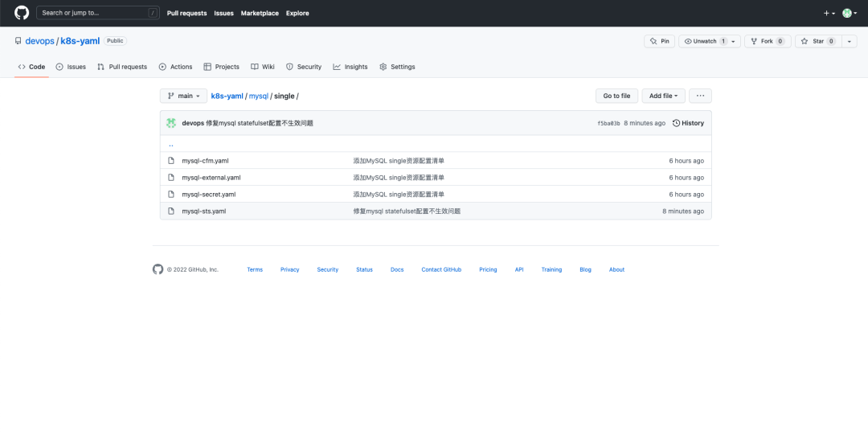Open file mysql-cfm.yaml
Image resolution: width=868 pixels, height=435 pixels.
point(206,161)
